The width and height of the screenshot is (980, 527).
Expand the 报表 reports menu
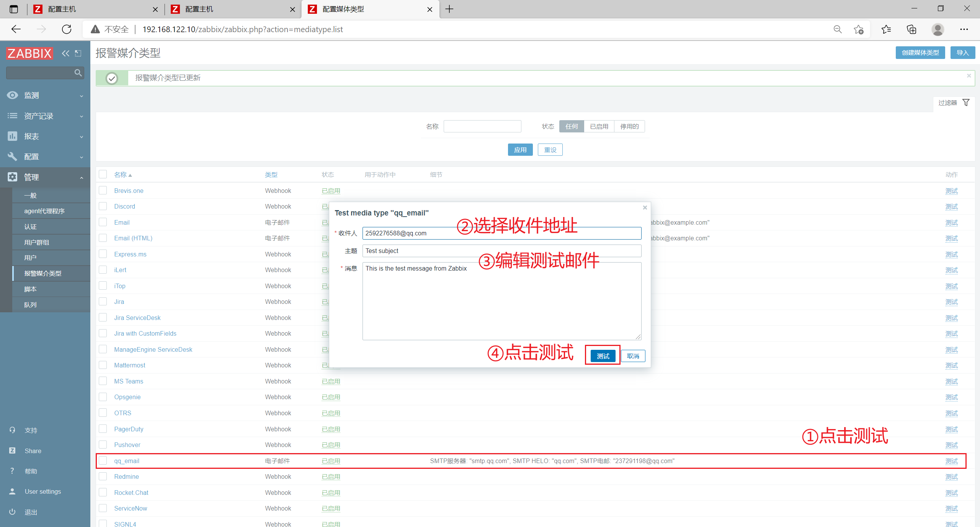(45, 136)
